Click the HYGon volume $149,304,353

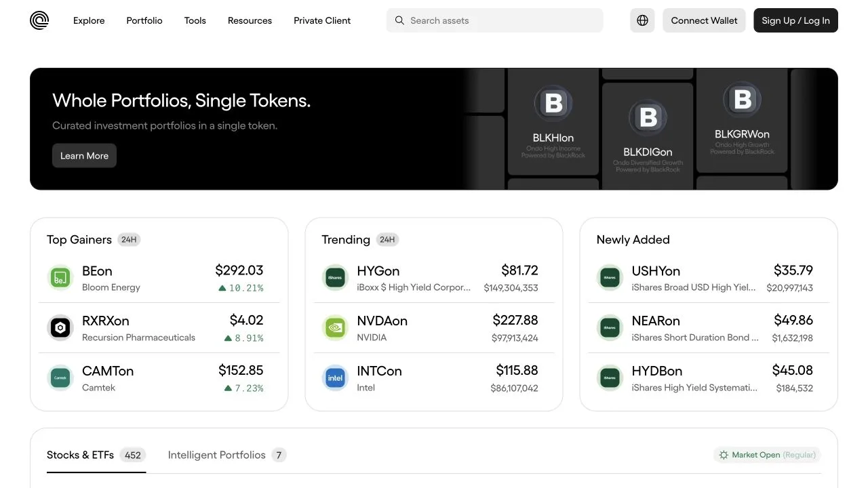(x=511, y=288)
